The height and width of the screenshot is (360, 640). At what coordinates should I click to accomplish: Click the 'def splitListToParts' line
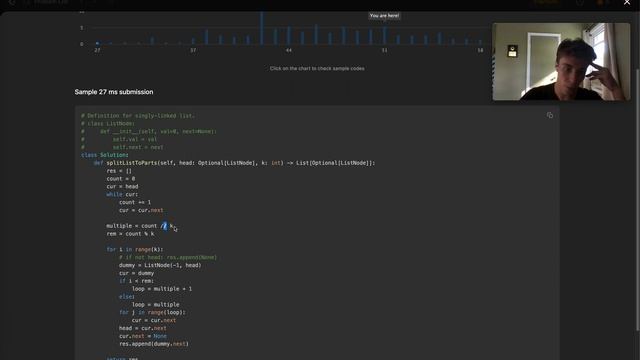coord(234,163)
